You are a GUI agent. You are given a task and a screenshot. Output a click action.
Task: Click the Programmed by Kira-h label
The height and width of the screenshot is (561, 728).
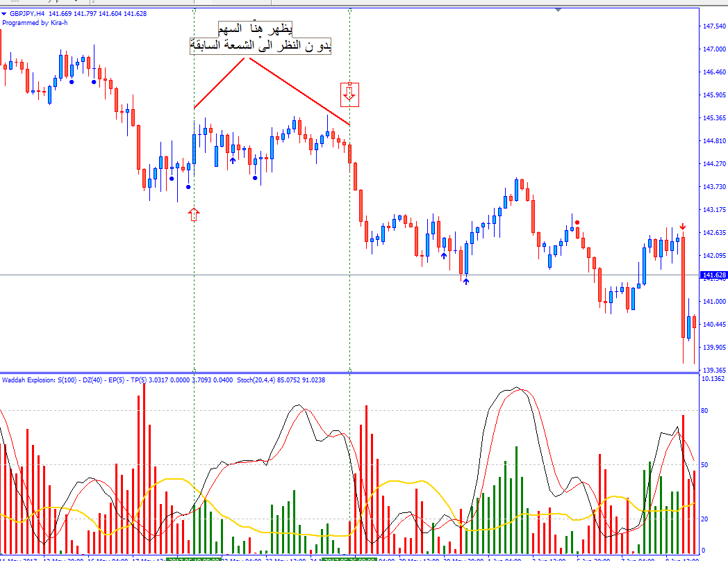tap(35, 23)
